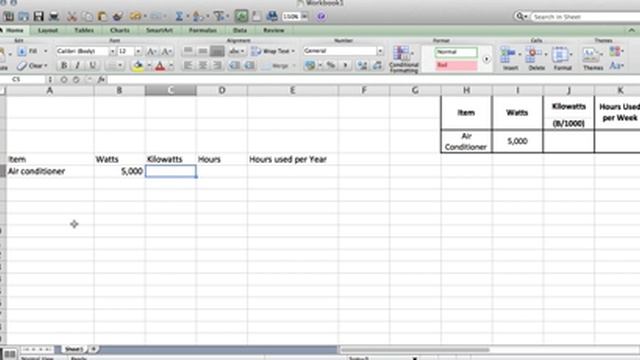
Task: Click the Print icon in toolbar
Action: pyautogui.click(x=54, y=16)
